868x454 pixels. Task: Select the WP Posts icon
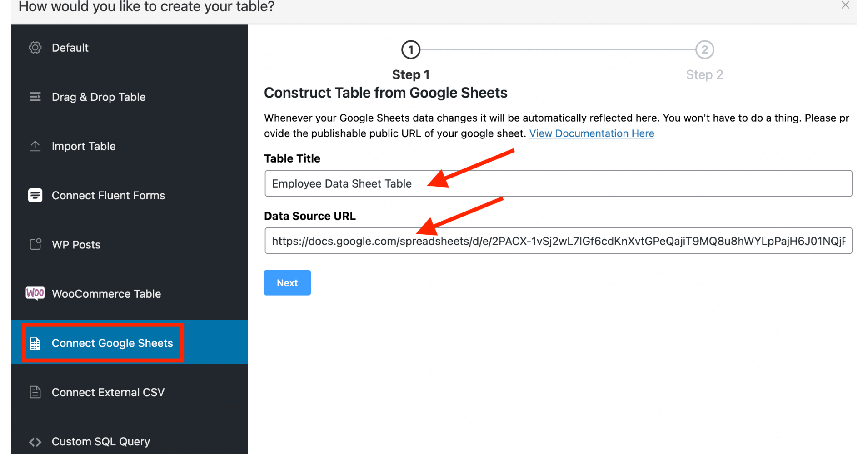coord(35,244)
